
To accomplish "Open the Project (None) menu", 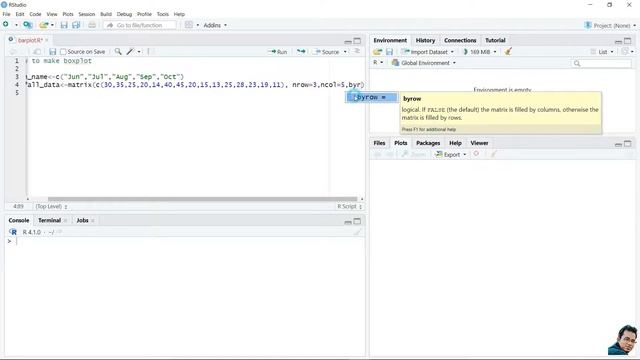I will click(x=610, y=25).
